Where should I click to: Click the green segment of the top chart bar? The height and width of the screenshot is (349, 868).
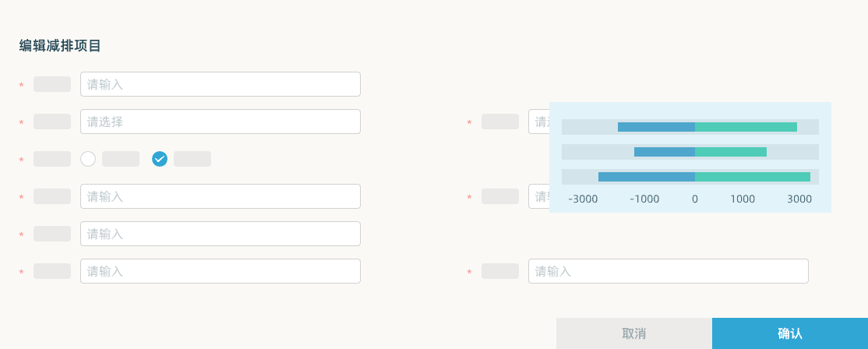click(746, 127)
